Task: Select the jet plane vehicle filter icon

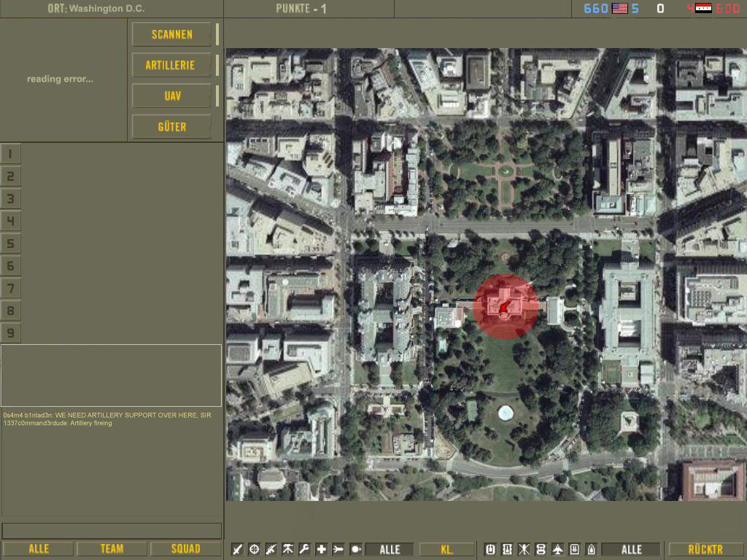Action: click(558, 549)
